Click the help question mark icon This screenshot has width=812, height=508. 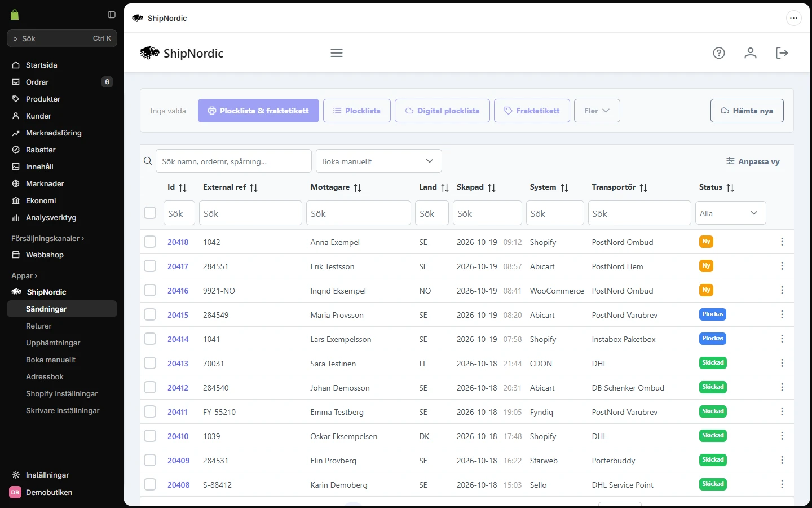click(719, 53)
